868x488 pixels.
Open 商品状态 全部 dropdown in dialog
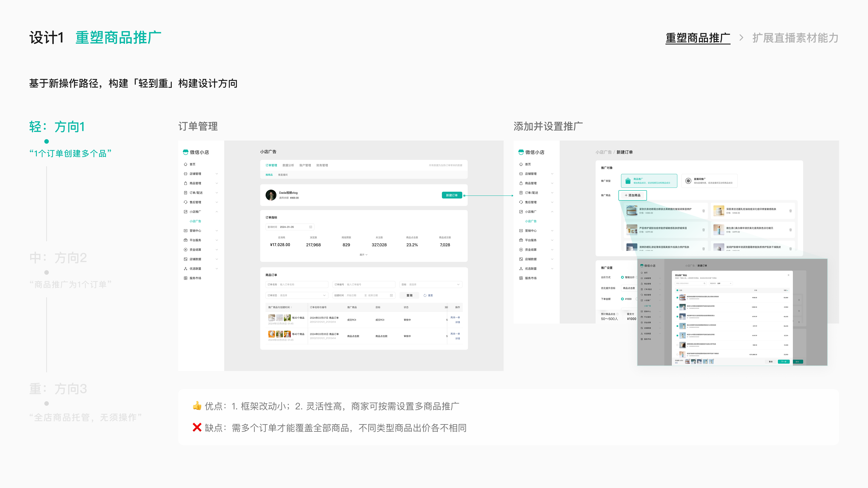[721, 284]
